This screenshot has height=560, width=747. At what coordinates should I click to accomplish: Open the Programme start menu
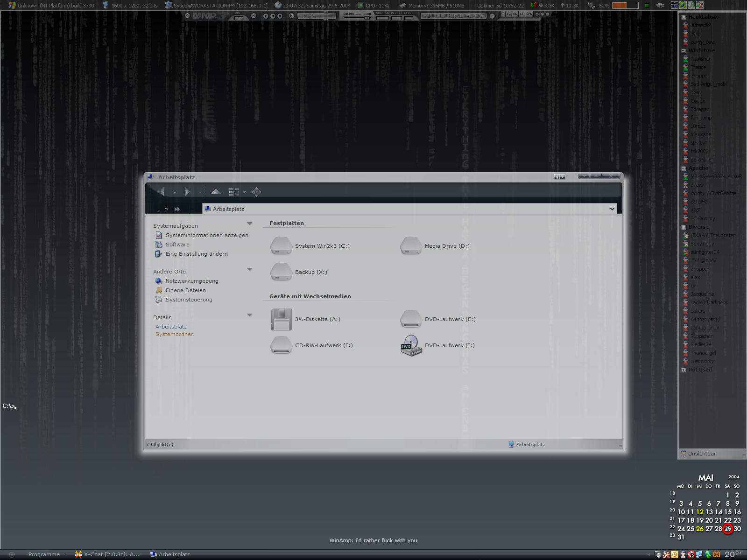coord(44,554)
